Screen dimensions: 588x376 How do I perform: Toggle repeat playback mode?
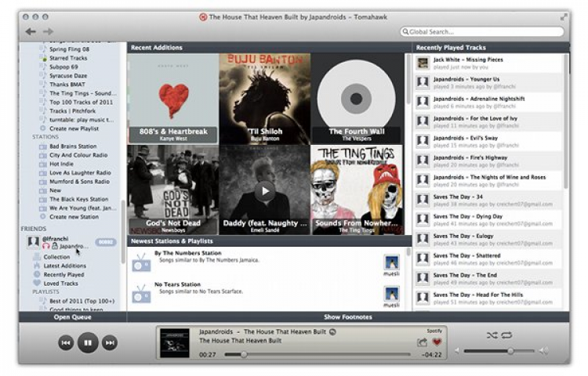click(x=506, y=334)
